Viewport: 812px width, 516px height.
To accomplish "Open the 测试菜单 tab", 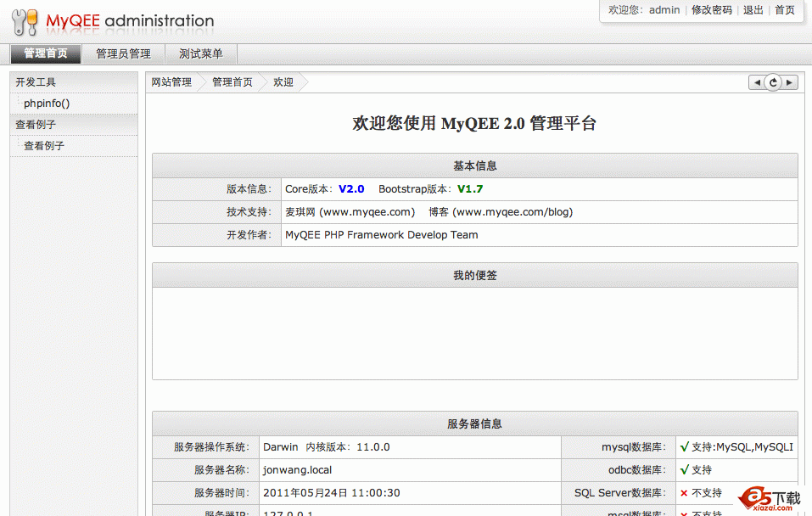I will 200,53.
